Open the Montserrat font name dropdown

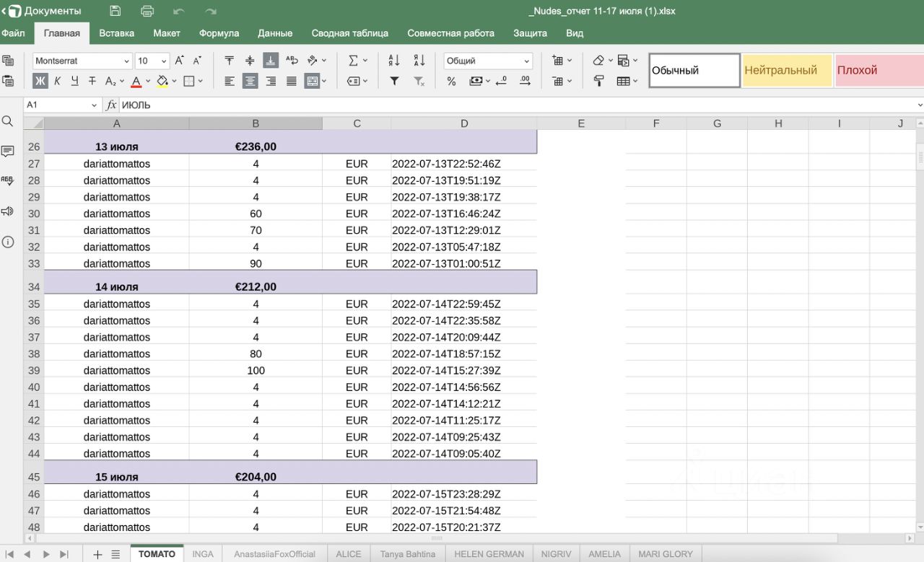pyautogui.click(x=82, y=61)
